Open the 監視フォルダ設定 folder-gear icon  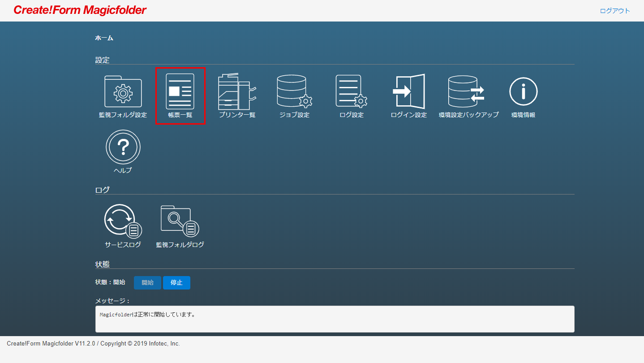point(123,92)
